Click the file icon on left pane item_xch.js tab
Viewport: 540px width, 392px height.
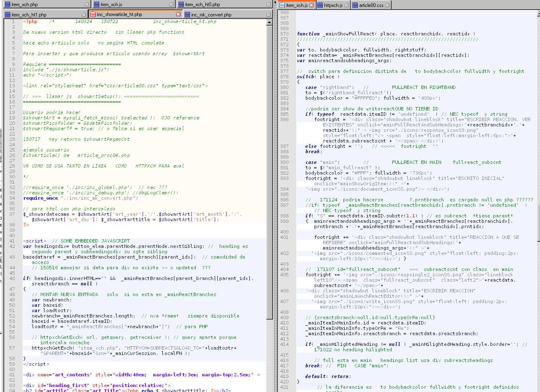tap(96, 5)
